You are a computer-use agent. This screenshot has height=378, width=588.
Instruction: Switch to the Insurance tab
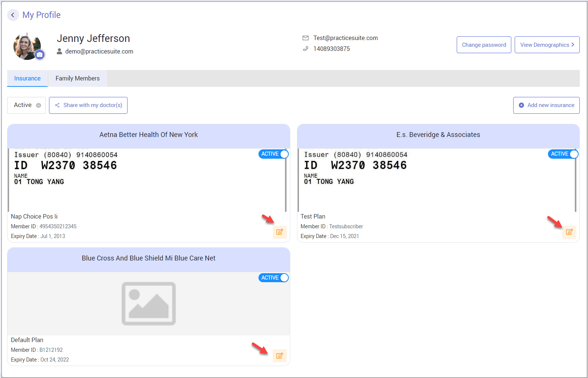(27, 79)
